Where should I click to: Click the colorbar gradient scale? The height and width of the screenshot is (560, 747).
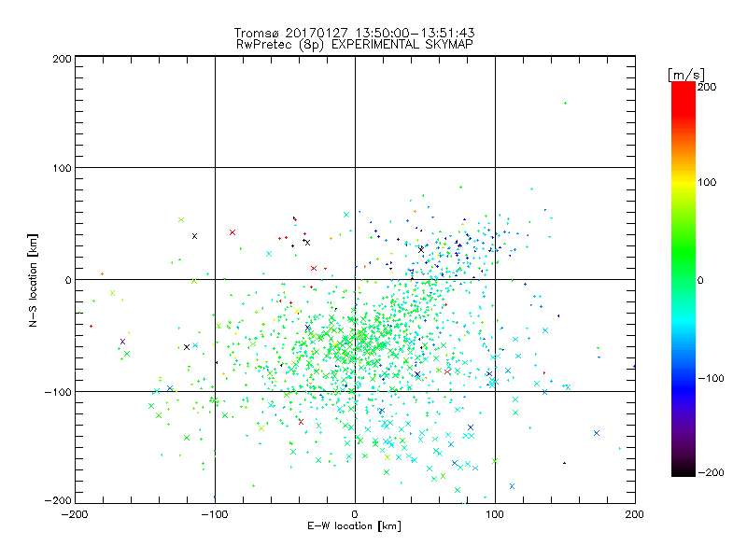coord(684,279)
